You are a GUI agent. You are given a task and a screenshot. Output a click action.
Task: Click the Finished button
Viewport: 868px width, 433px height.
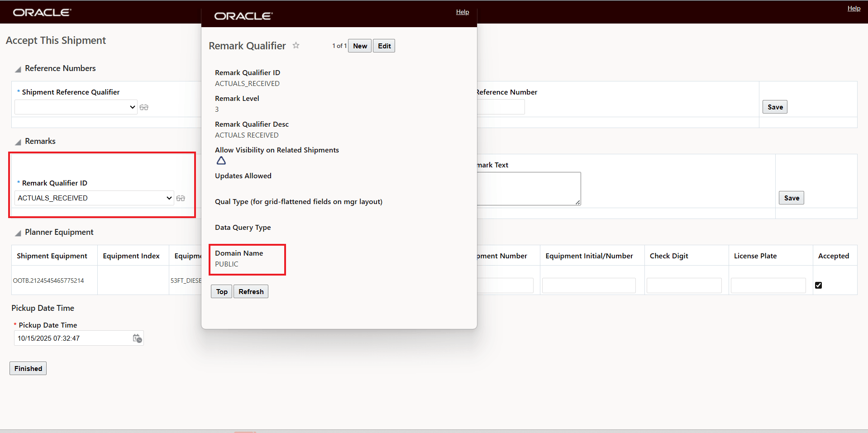tap(28, 368)
